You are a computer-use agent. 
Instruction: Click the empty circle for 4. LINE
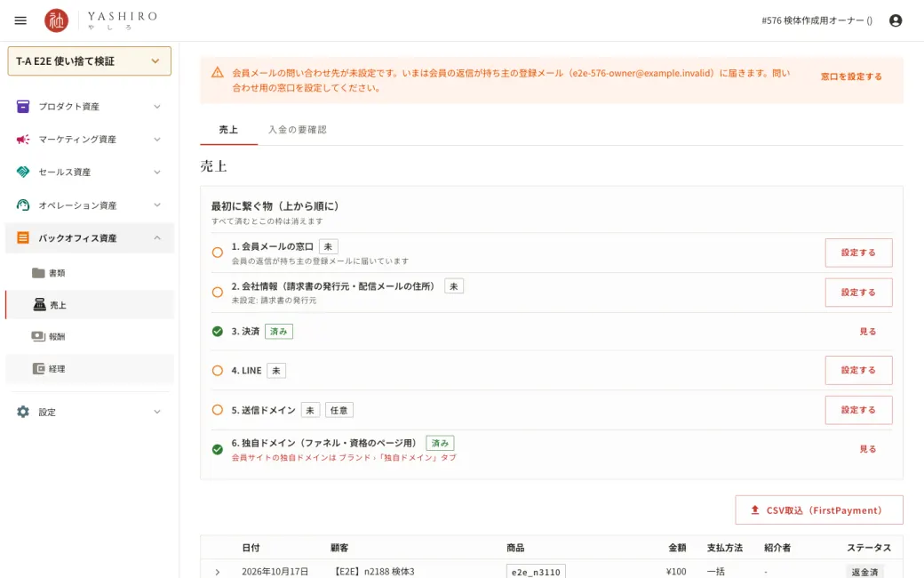(x=218, y=371)
